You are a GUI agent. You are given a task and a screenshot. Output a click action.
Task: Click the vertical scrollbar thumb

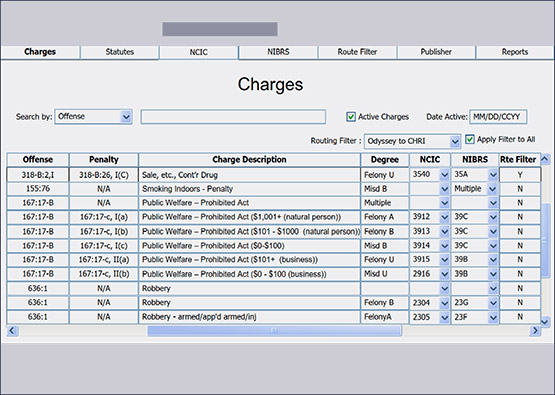pos(545,241)
